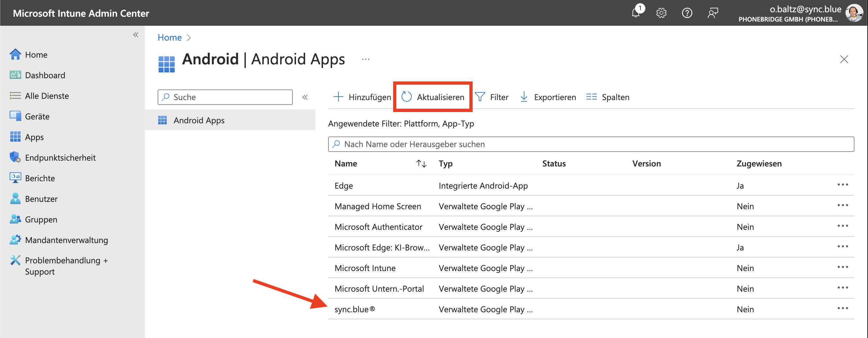Image resolution: width=868 pixels, height=338 pixels.
Task: Open the Edge app row
Action: pos(343,185)
